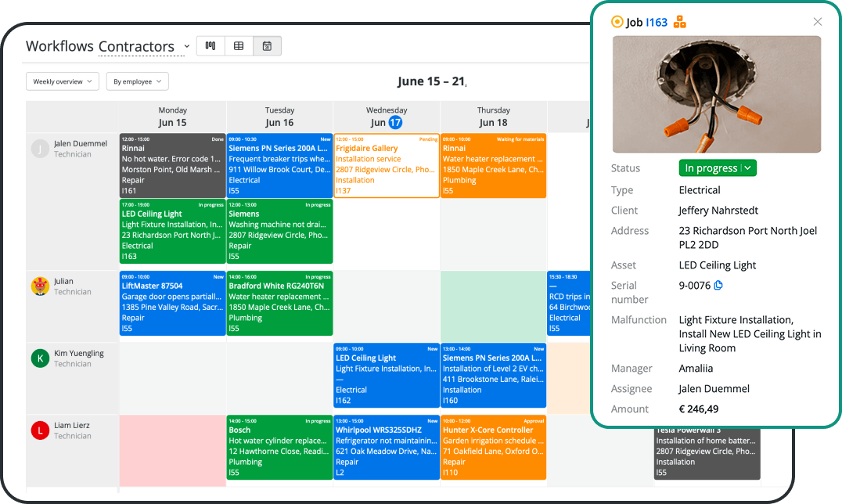Open Kim Yuengling's green avatar
This screenshot has width=842, height=504.
pos(40,358)
